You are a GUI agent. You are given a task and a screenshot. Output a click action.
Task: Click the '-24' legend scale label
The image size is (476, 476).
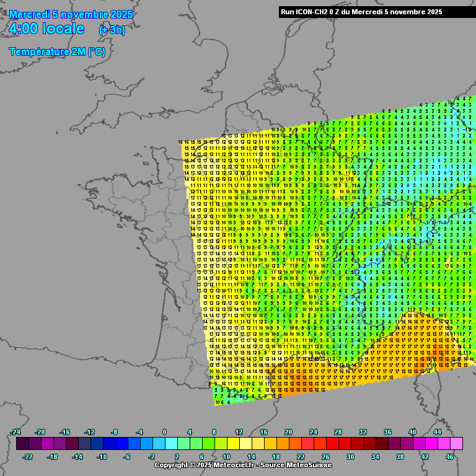[x=15, y=432]
